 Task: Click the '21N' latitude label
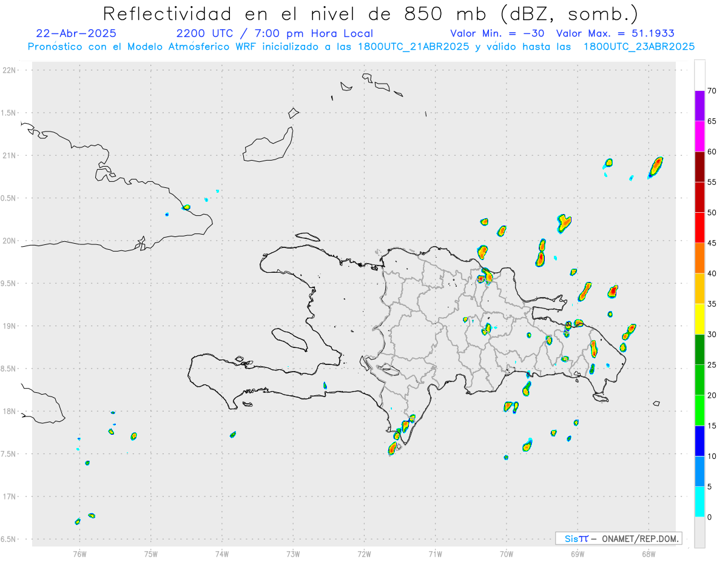point(10,155)
